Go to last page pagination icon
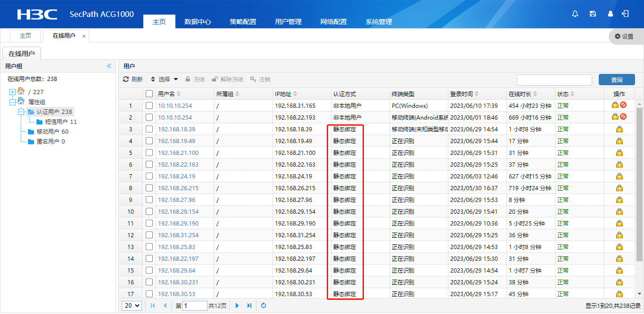 tap(249, 306)
